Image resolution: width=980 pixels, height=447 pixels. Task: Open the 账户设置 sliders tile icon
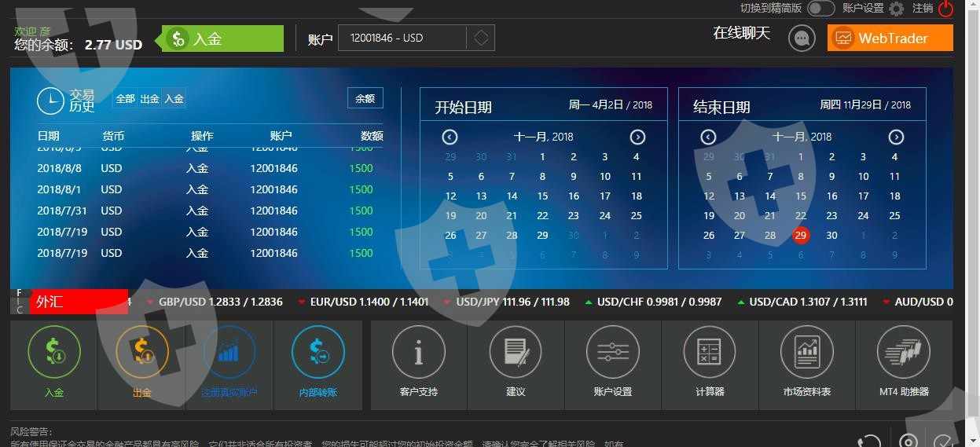pyautogui.click(x=612, y=352)
